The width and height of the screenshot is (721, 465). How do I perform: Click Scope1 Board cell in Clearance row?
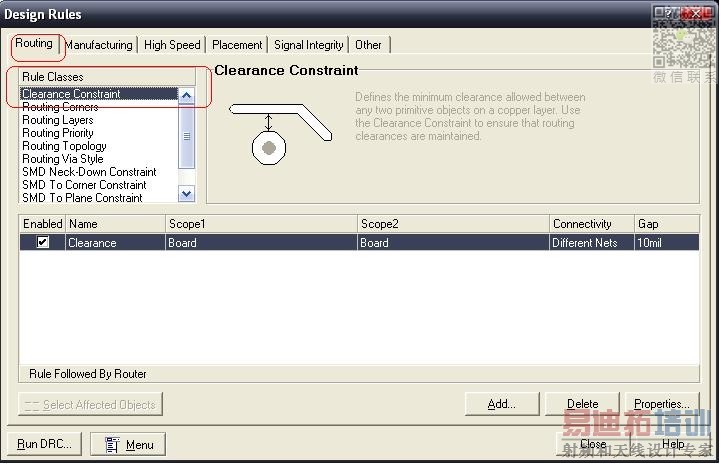click(x=261, y=242)
